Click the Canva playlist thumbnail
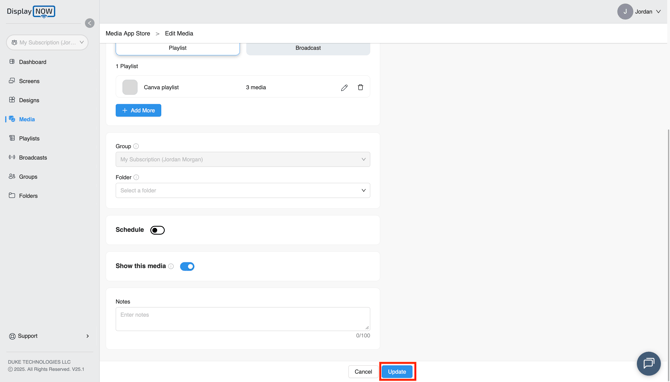 pyautogui.click(x=130, y=87)
